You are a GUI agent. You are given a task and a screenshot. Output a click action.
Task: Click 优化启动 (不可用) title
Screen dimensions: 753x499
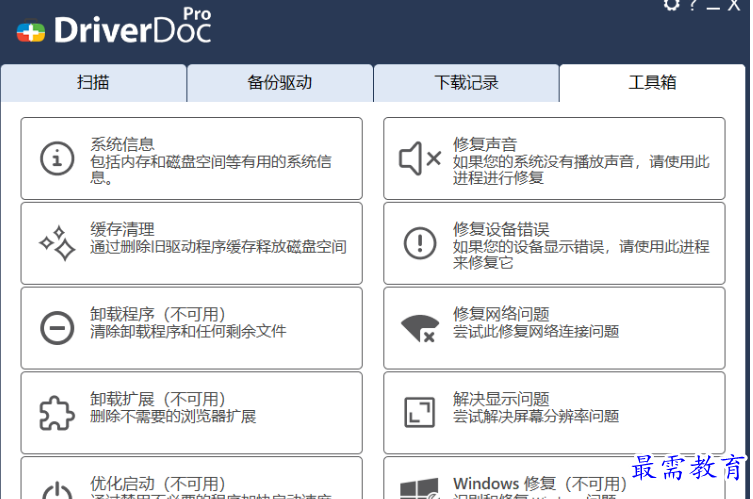(x=158, y=484)
